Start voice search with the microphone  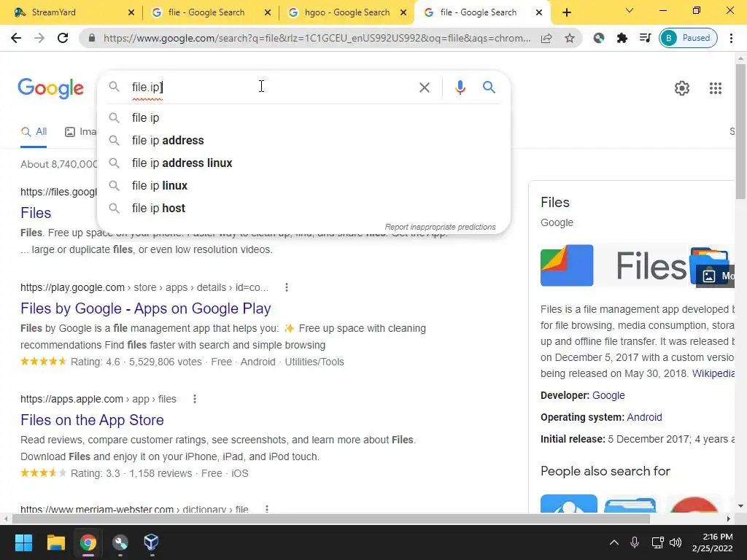[460, 87]
